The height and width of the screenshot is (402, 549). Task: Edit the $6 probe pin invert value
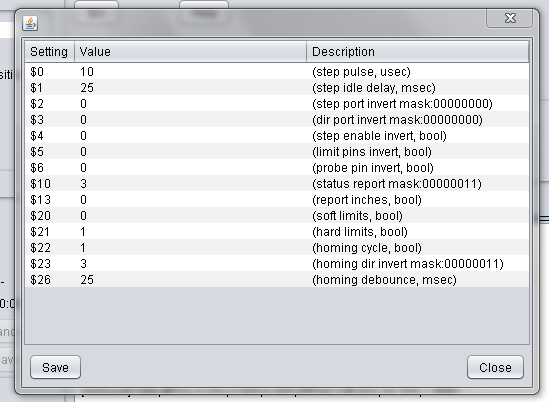click(x=190, y=168)
